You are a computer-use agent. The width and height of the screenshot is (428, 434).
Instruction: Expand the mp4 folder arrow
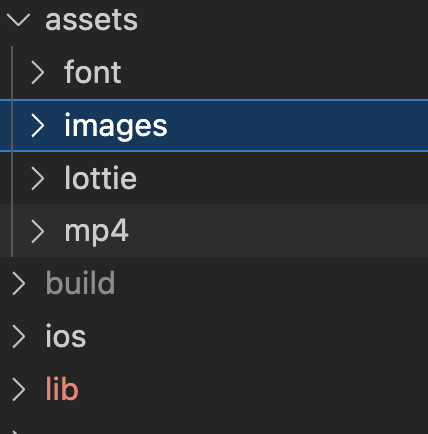37,231
